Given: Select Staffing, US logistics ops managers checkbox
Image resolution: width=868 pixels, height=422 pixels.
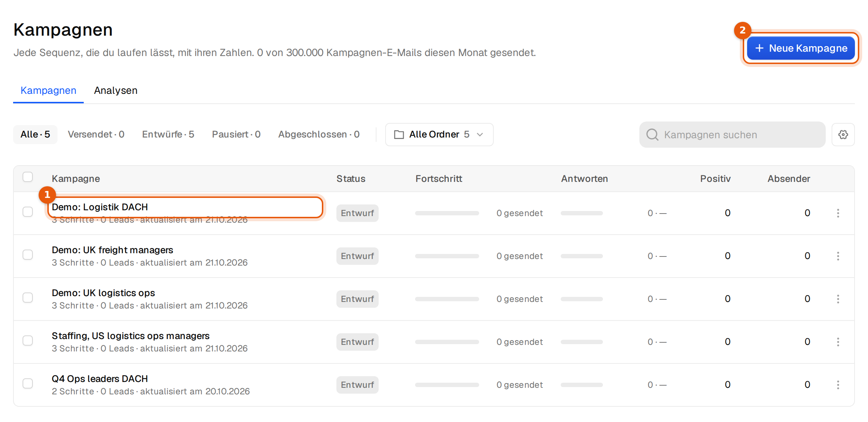Looking at the screenshot, I should click(28, 341).
